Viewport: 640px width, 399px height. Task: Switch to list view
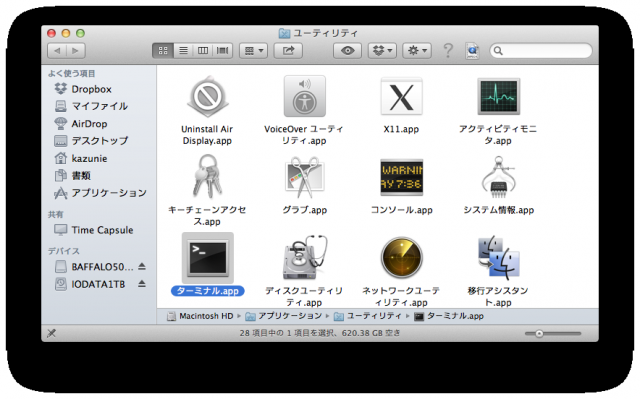tap(183, 51)
